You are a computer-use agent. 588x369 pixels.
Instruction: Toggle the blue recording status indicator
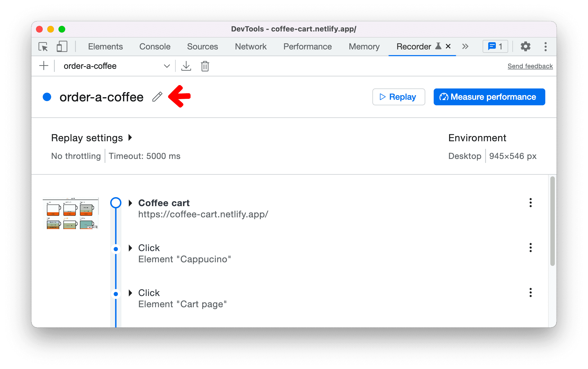[x=48, y=96]
